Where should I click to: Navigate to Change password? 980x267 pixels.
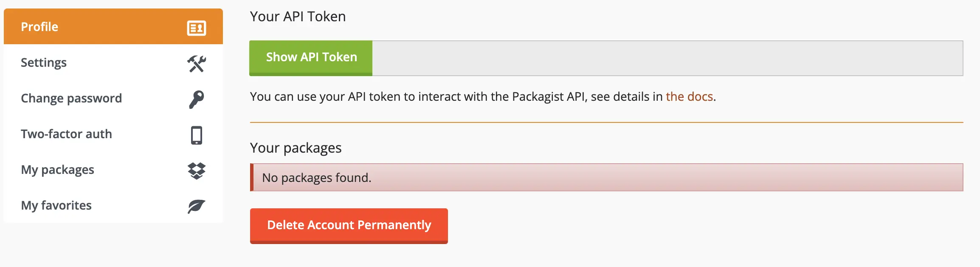click(x=72, y=98)
